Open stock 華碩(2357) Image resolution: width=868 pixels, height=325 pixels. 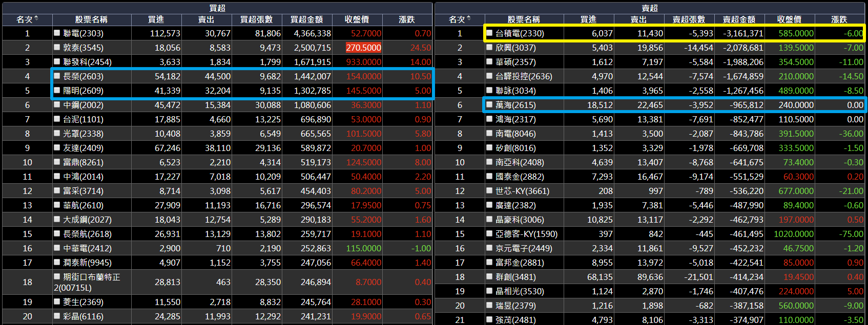point(515,62)
